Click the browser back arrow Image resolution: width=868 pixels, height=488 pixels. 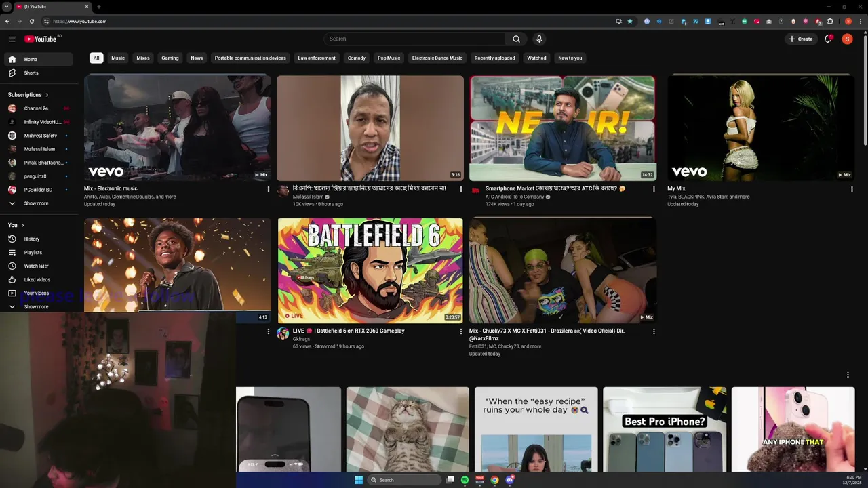pos(7,21)
